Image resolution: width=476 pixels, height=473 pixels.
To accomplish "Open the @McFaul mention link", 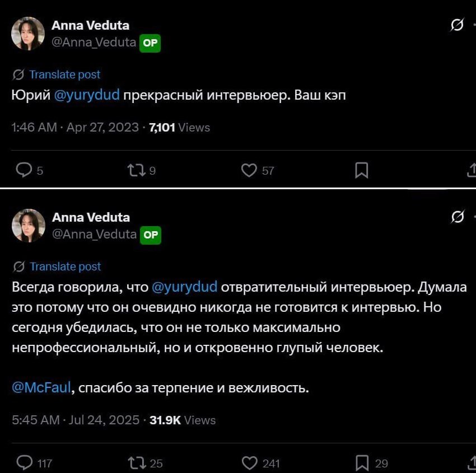I will (41, 387).
